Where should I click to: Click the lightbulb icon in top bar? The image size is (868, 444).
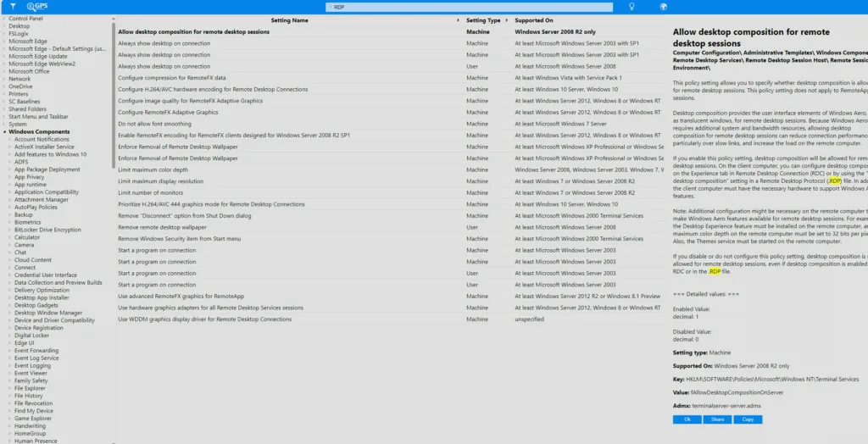point(632,7)
